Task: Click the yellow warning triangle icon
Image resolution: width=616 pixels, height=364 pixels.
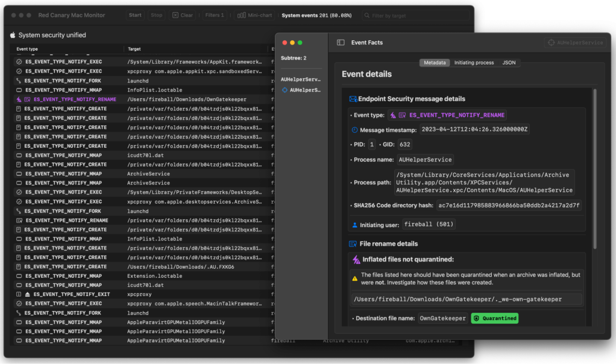Action: [x=355, y=278]
